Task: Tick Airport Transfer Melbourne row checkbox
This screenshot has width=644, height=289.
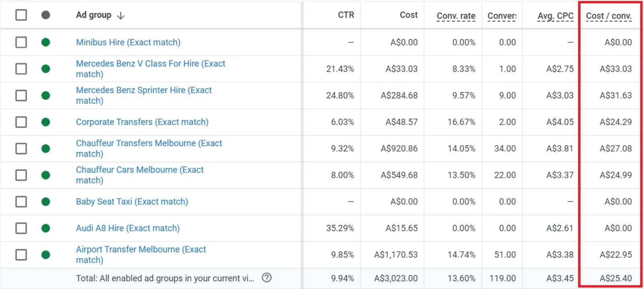Action: coord(21,255)
